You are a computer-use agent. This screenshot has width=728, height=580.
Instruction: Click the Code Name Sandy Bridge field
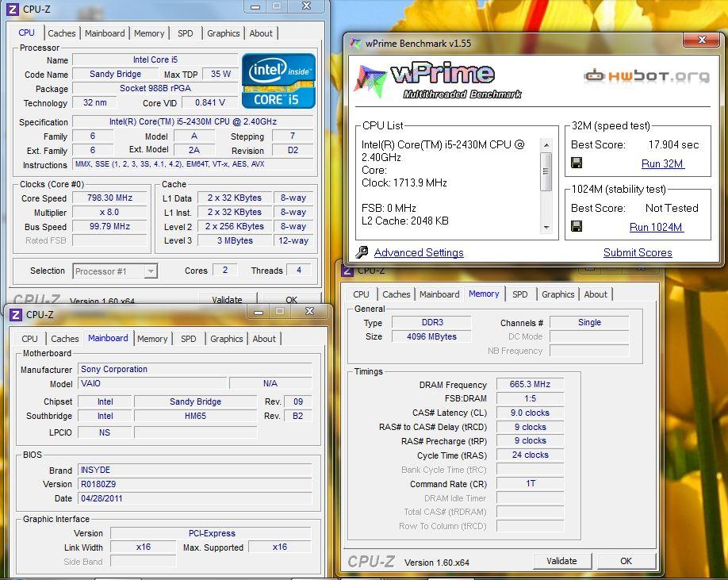pos(115,75)
